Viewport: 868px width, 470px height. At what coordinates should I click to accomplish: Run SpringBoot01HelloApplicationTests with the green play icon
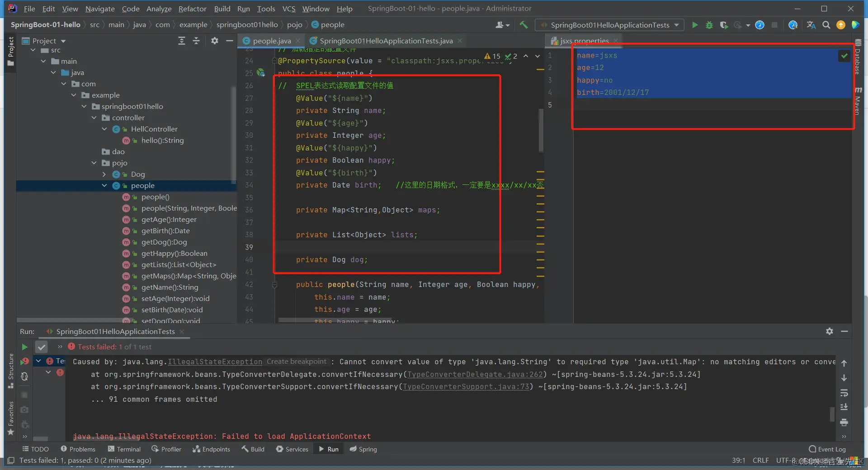[x=695, y=25]
